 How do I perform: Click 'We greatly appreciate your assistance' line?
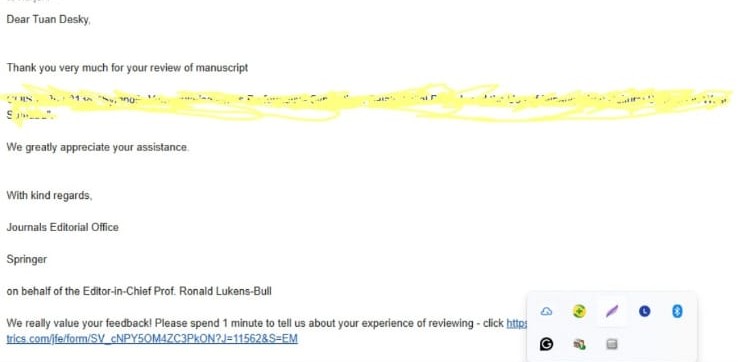pyautogui.click(x=97, y=147)
